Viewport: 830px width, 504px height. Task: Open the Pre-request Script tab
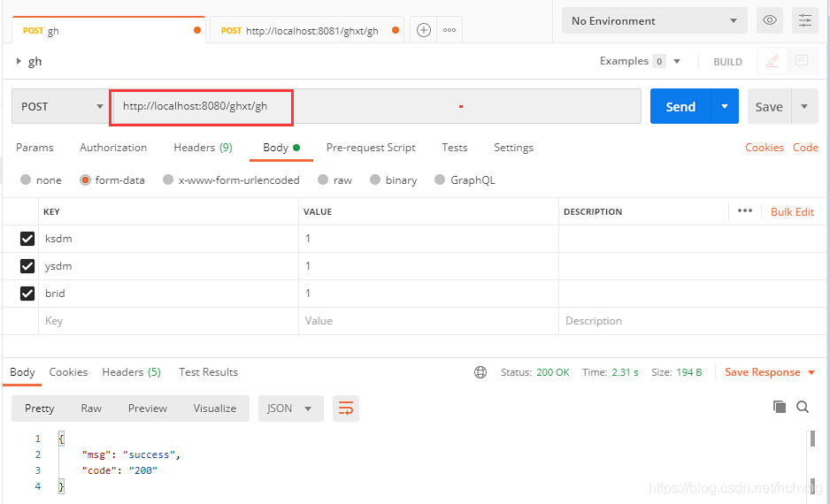(x=371, y=148)
